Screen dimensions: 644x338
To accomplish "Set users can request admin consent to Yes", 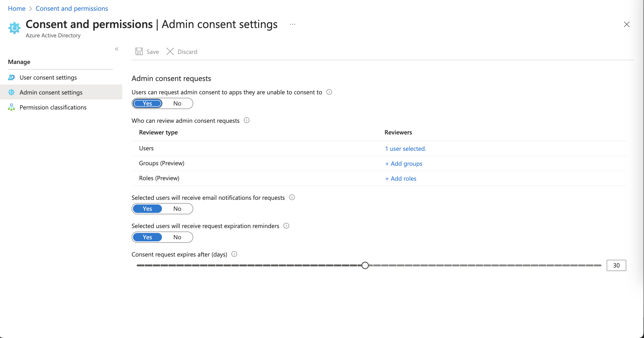I will point(147,103).
